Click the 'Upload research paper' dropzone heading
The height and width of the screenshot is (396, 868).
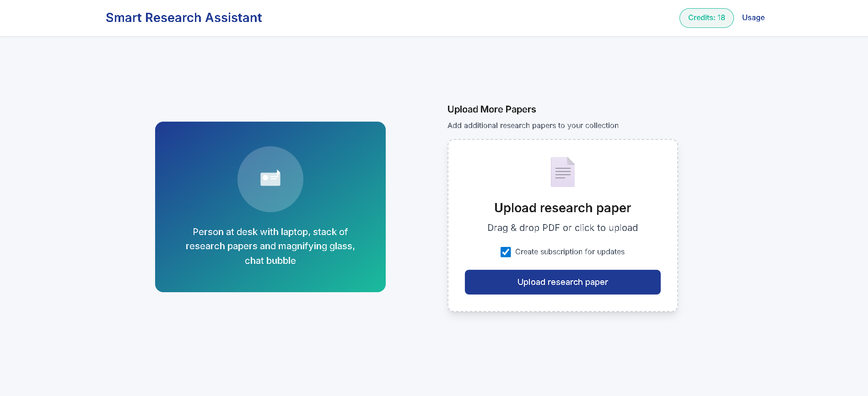562,208
